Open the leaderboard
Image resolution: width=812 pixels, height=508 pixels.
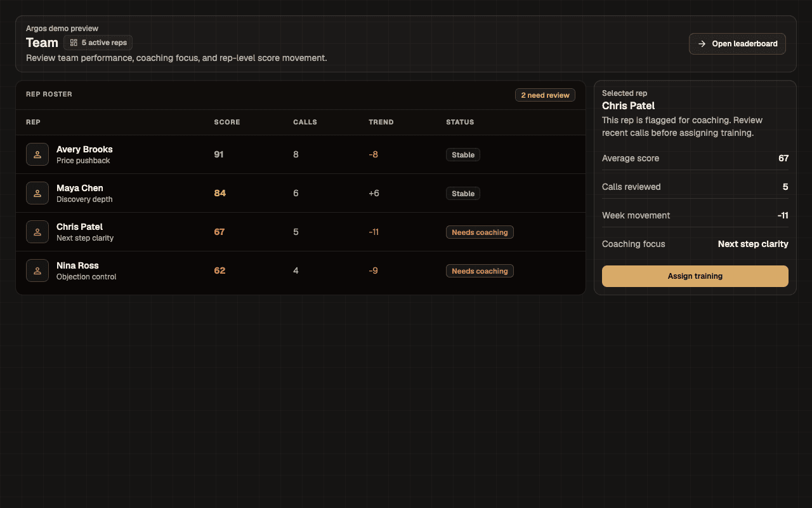click(737, 44)
